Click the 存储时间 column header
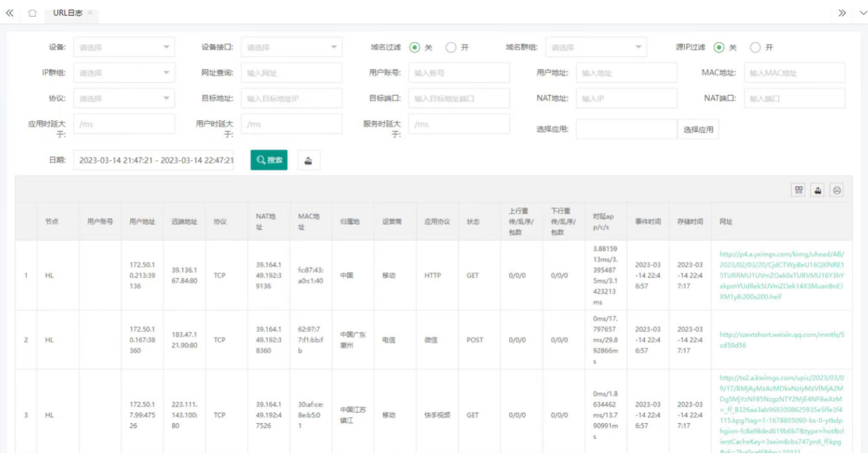This screenshot has width=868, height=458. point(690,221)
